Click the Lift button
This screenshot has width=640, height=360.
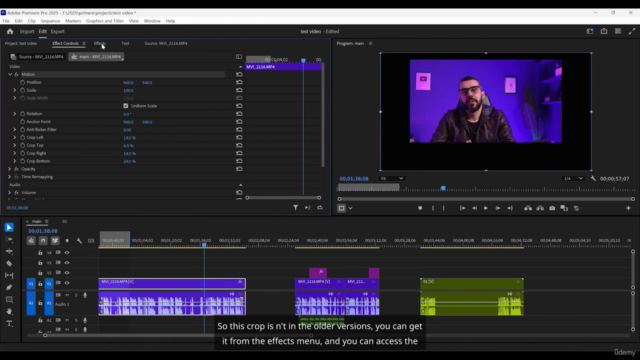528,208
